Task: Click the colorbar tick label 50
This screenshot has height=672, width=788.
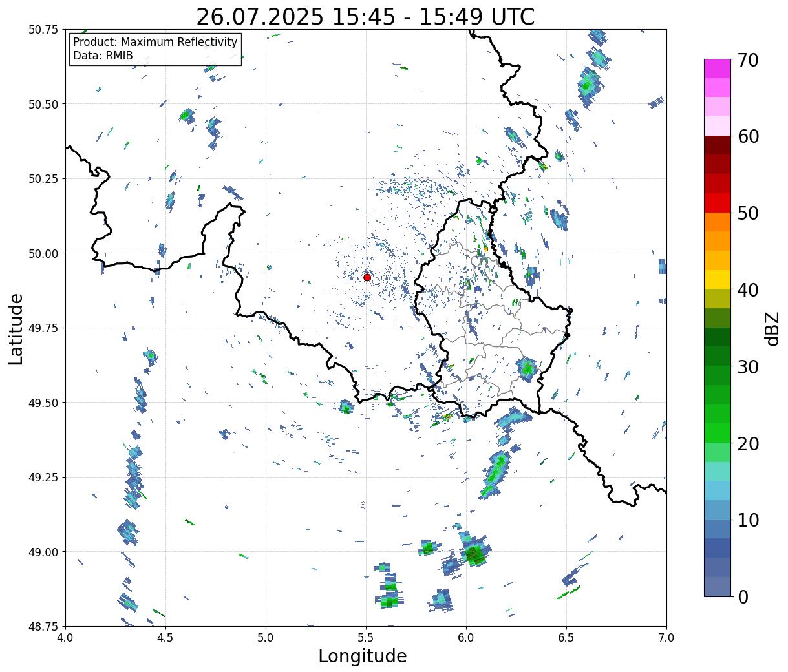Action: tap(748, 213)
